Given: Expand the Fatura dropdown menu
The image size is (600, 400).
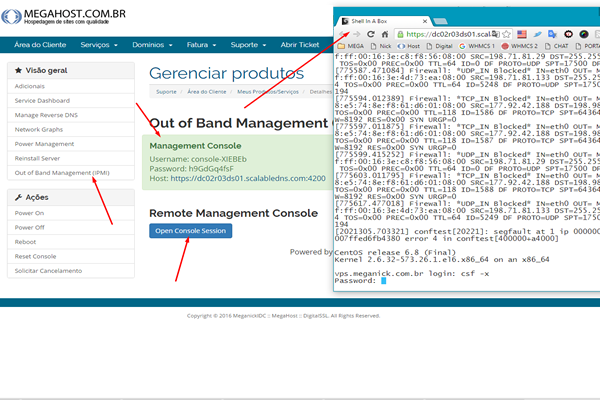Looking at the screenshot, I should tap(201, 45).
